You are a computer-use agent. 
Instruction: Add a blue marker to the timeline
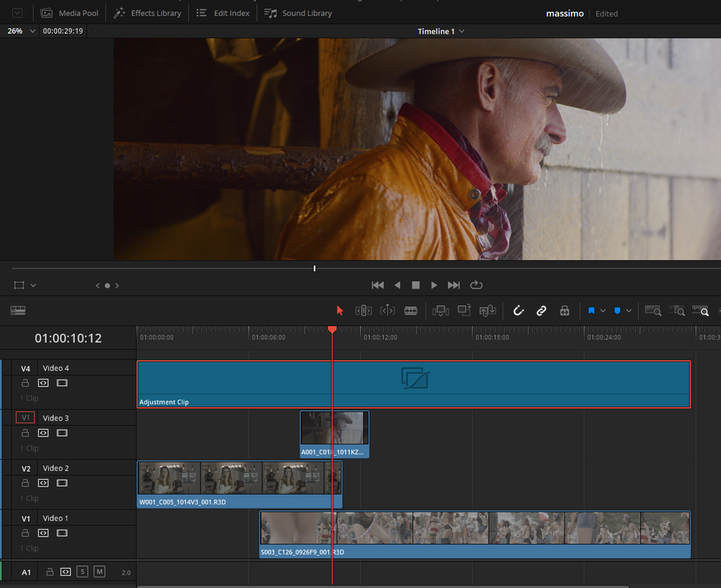[617, 311]
